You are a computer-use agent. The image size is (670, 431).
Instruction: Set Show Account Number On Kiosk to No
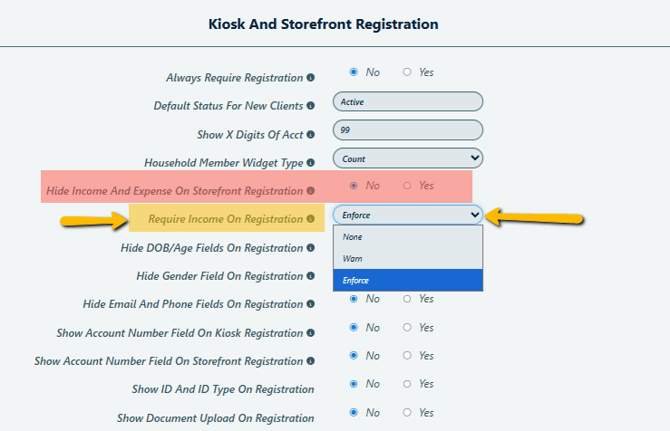(353, 327)
